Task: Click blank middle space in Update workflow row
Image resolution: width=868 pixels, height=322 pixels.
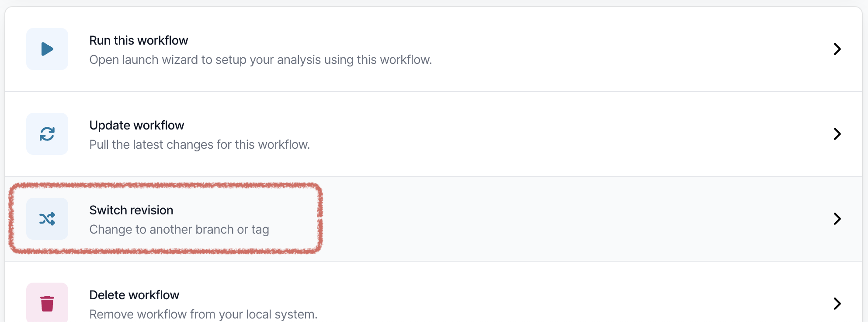Action: (568, 134)
